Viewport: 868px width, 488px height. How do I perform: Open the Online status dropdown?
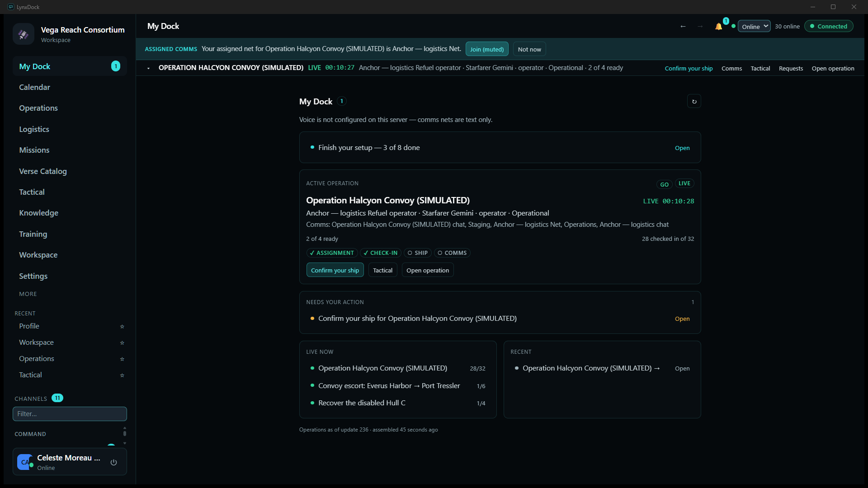(754, 26)
